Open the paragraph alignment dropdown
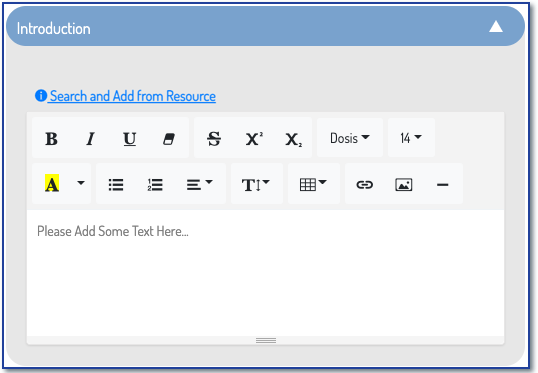538x373 pixels. pos(200,184)
